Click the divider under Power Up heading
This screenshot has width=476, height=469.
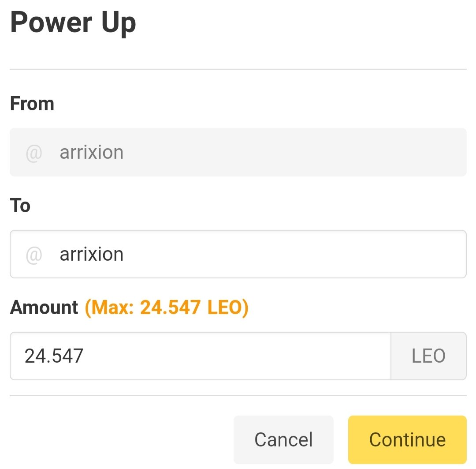click(238, 69)
